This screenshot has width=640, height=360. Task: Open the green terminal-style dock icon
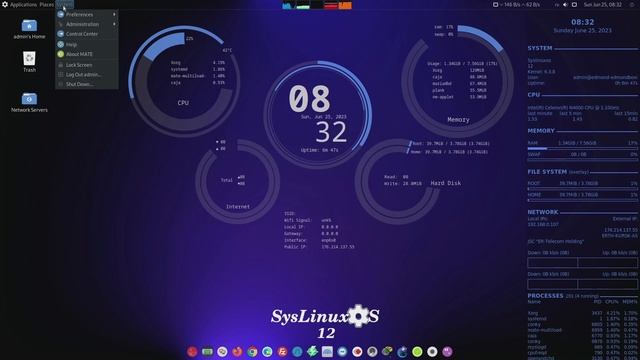[x=207, y=351]
